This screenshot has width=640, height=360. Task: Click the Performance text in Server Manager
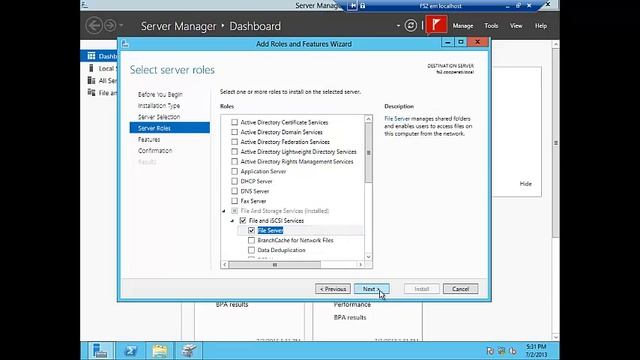click(352, 304)
